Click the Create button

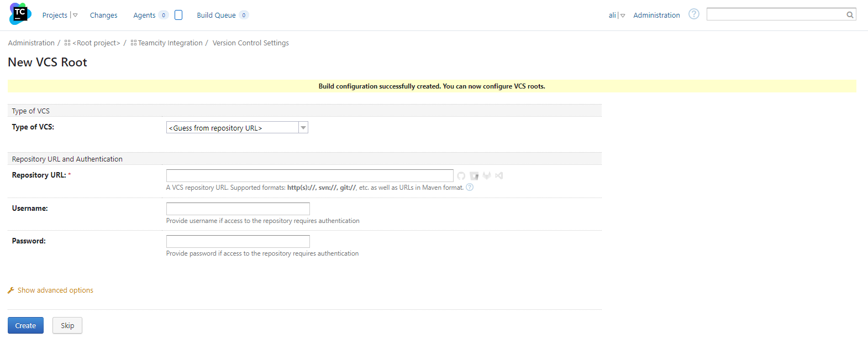click(25, 326)
